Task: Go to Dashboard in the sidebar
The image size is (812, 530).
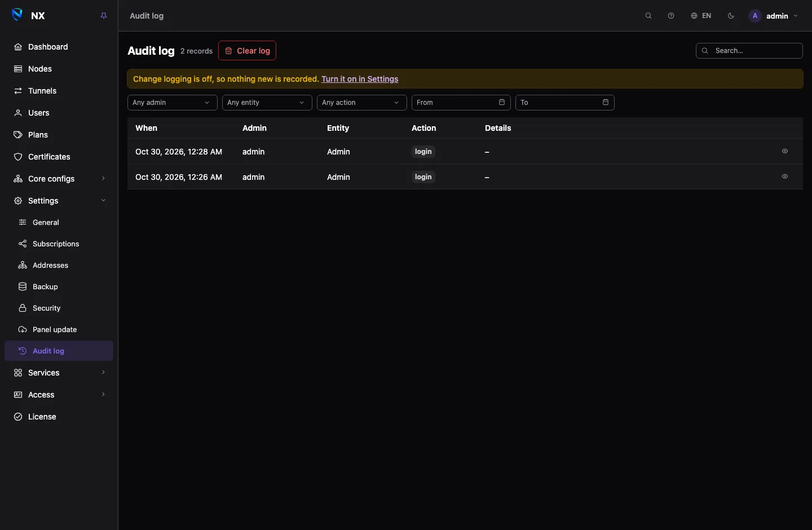Action: [59, 47]
